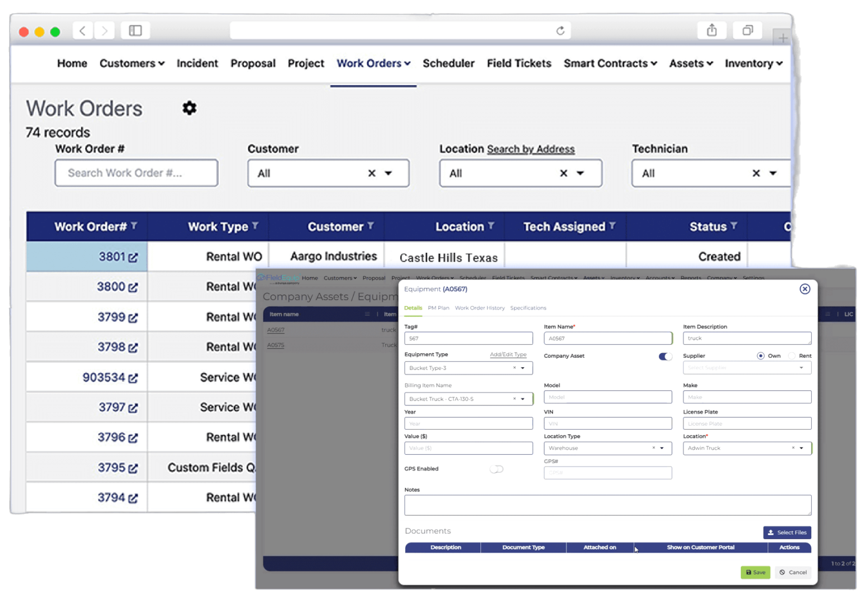Image resolution: width=863 pixels, height=616 pixels.
Task: Enable the GPS Enabled toggle
Action: pyautogui.click(x=496, y=469)
